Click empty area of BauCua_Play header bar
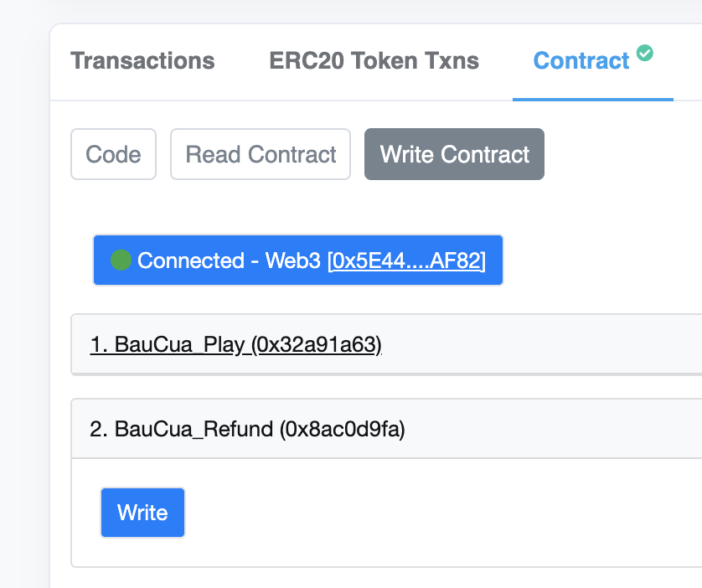 pos(545,344)
